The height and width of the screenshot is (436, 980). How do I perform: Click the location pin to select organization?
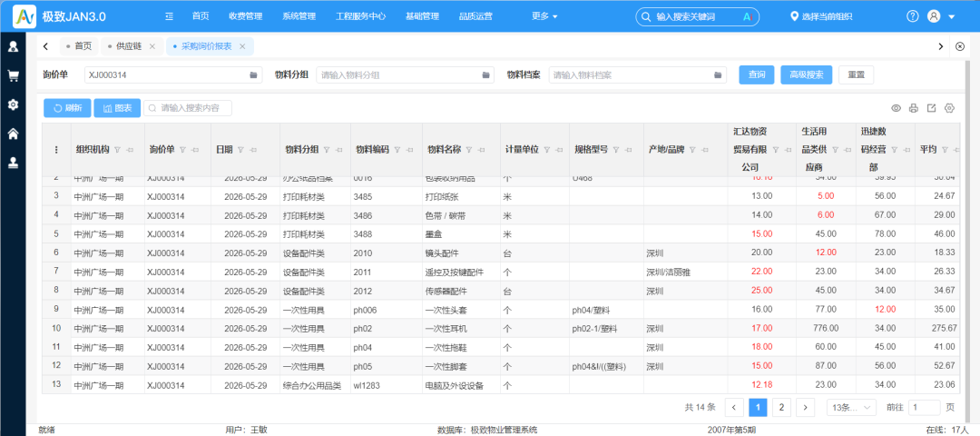795,16
